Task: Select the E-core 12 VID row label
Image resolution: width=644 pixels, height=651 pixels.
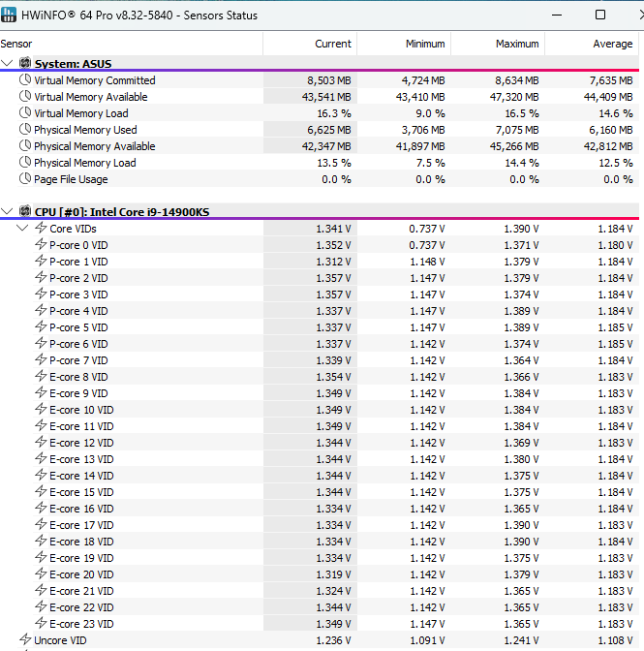Action: 81,443
